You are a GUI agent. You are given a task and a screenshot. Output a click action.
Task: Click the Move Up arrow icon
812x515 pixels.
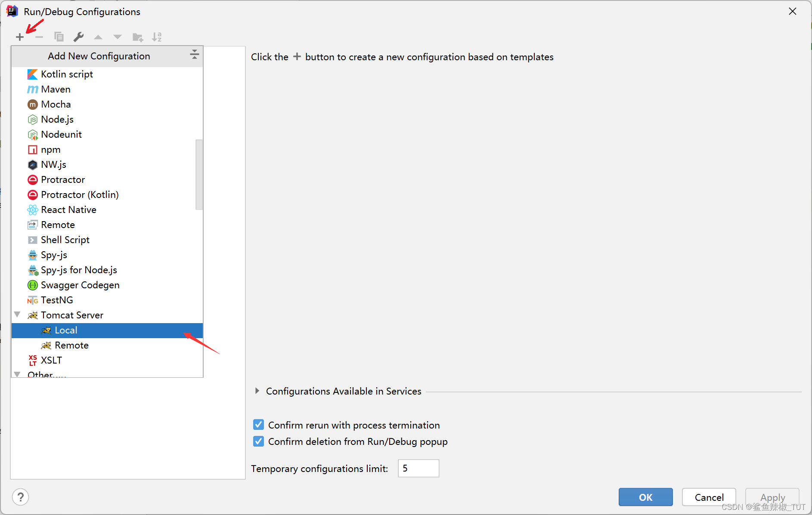point(98,37)
